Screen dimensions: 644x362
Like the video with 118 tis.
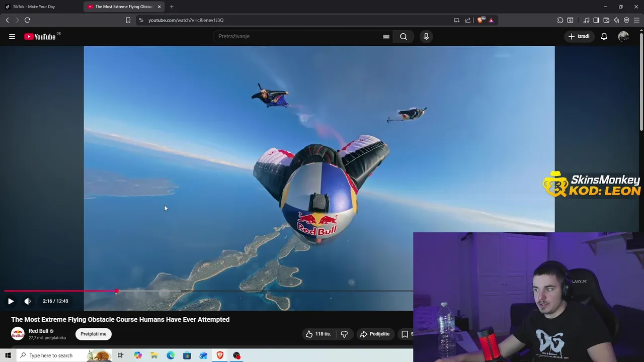pyautogui.click(x=318, y=334)
